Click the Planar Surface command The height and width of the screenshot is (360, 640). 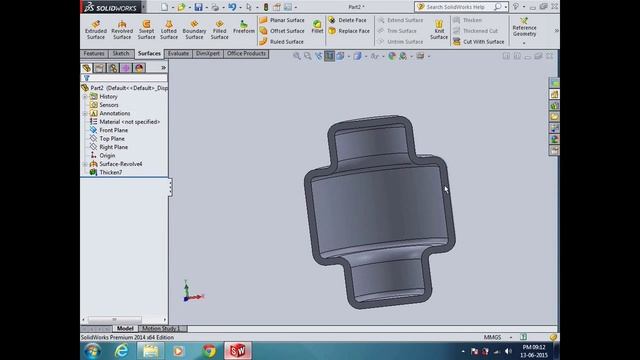tap(282, 20)
